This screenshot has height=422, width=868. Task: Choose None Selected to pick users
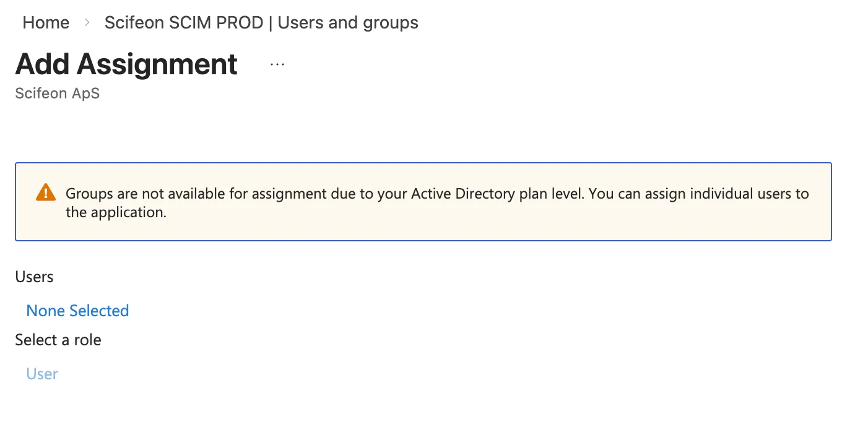click(x=77, y=311)
